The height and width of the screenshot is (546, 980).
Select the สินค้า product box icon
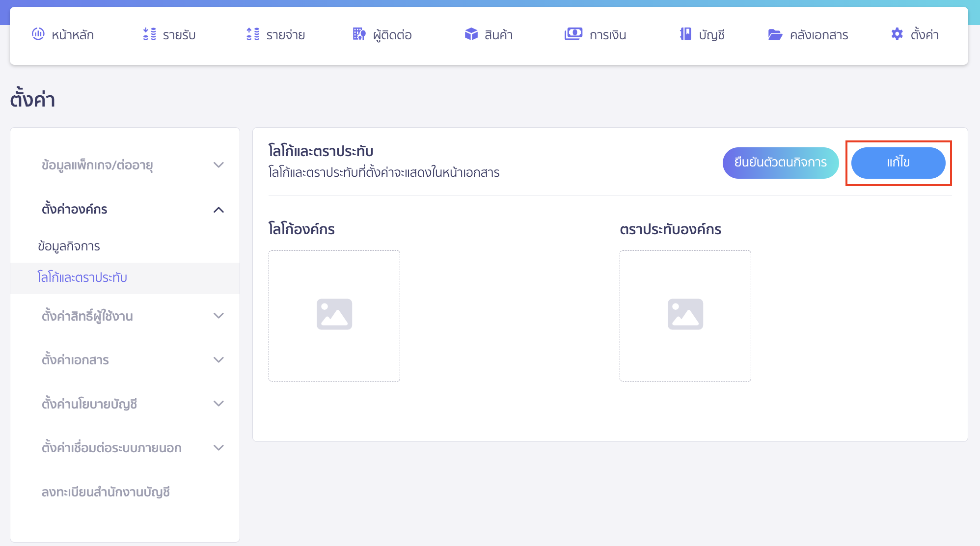(x=471, y=34)
